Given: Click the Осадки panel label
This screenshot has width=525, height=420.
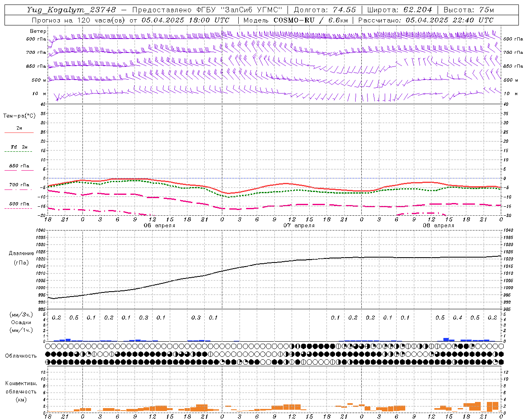Looking at the screenshot, I should tap(21, 322).
